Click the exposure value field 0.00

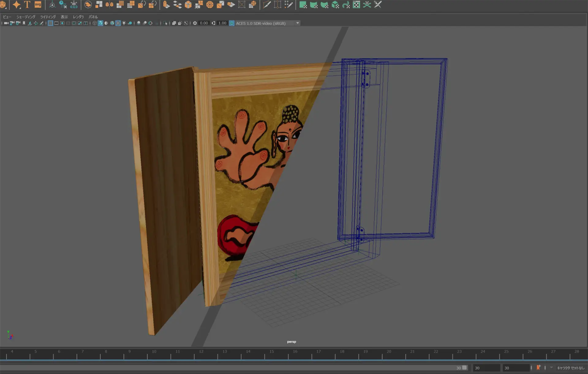(204, 23)
